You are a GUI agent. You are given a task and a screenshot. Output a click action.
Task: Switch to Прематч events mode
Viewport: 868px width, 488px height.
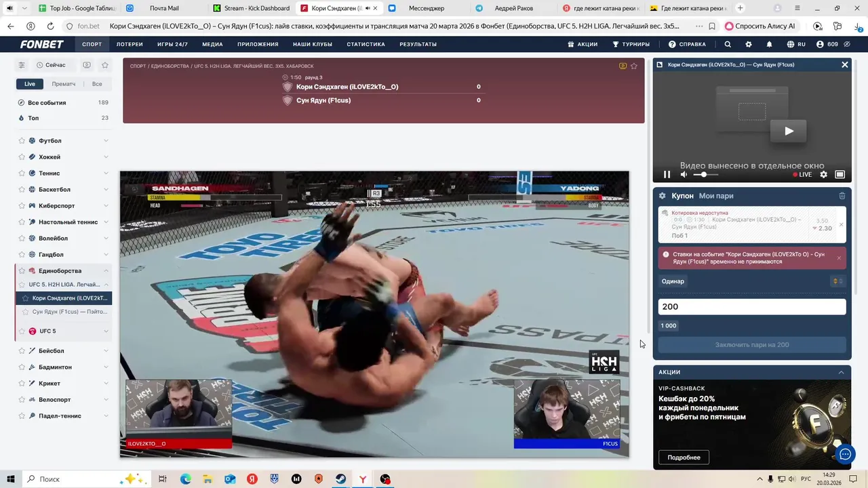coord(64,84)
